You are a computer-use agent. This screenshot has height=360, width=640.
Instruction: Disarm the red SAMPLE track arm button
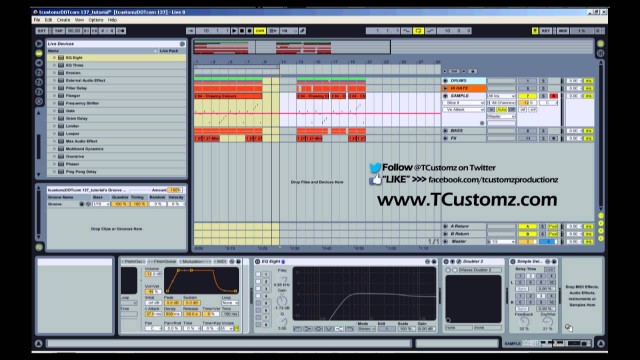pos(553,96)
